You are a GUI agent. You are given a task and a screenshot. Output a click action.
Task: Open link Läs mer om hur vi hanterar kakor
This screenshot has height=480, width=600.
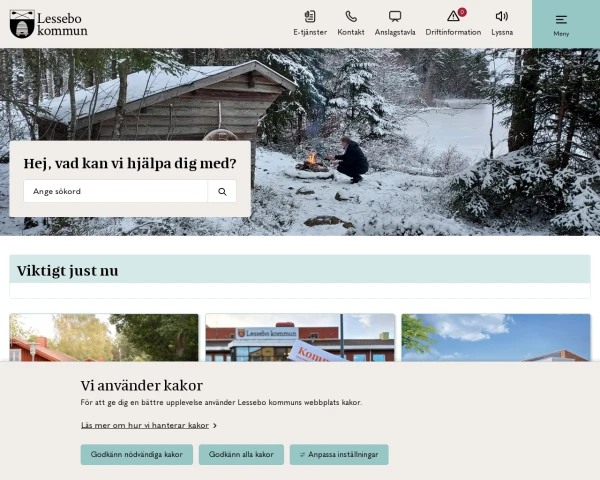[145, 425]
